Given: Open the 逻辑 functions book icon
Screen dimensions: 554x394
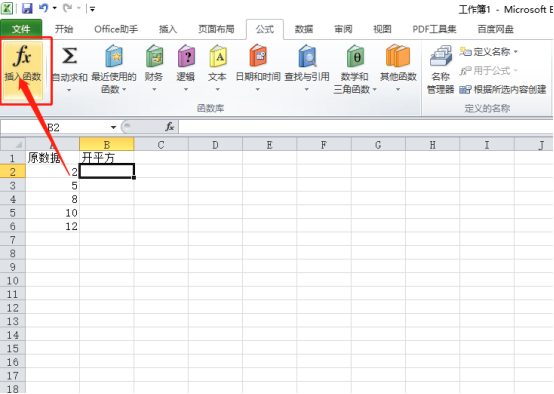Looking at the screenshot, I should point(186,56).
